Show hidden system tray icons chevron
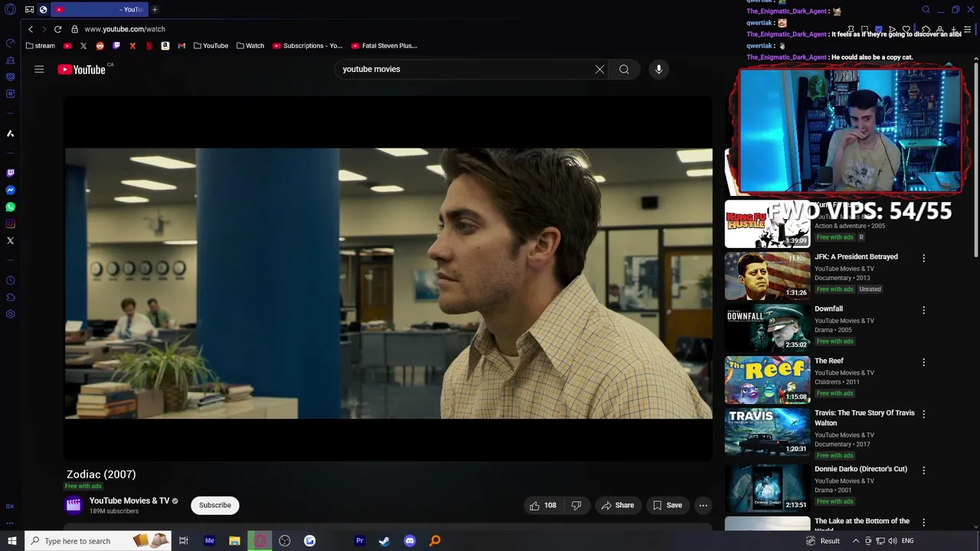980x551 pixels. [x=856, y=541]
